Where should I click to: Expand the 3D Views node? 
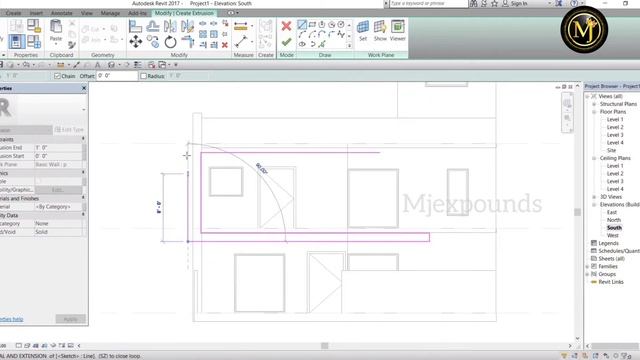click(594, 197)
